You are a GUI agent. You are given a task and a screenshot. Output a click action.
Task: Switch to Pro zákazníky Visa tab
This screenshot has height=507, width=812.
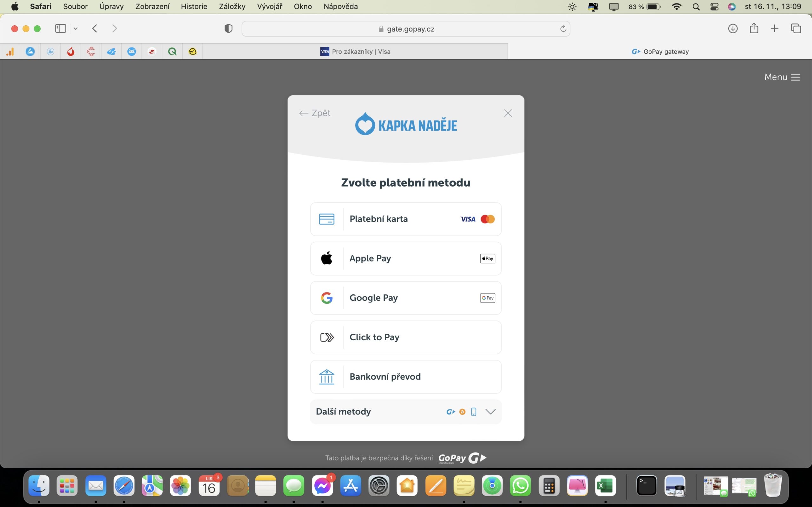[x=355, y=52]
